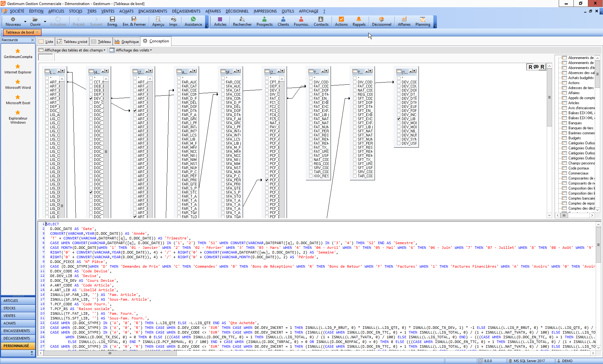The height and width of the screenshot is (364, 603).
Task: Close the Raccourcis panel
Action: coord(32,40)
